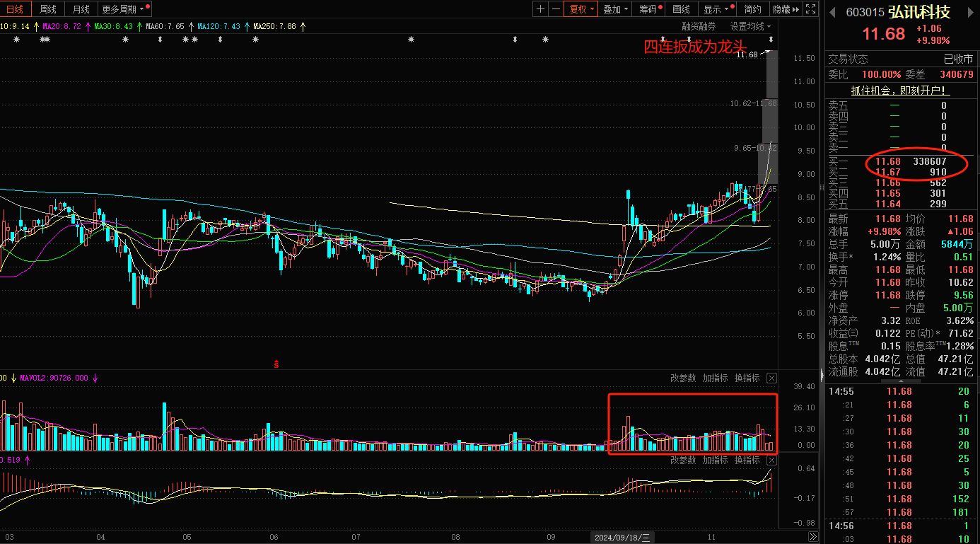Click cyan MA120 up-arrow indicator
This screenshot has height=544, width=980.
[x=245, y=26]
